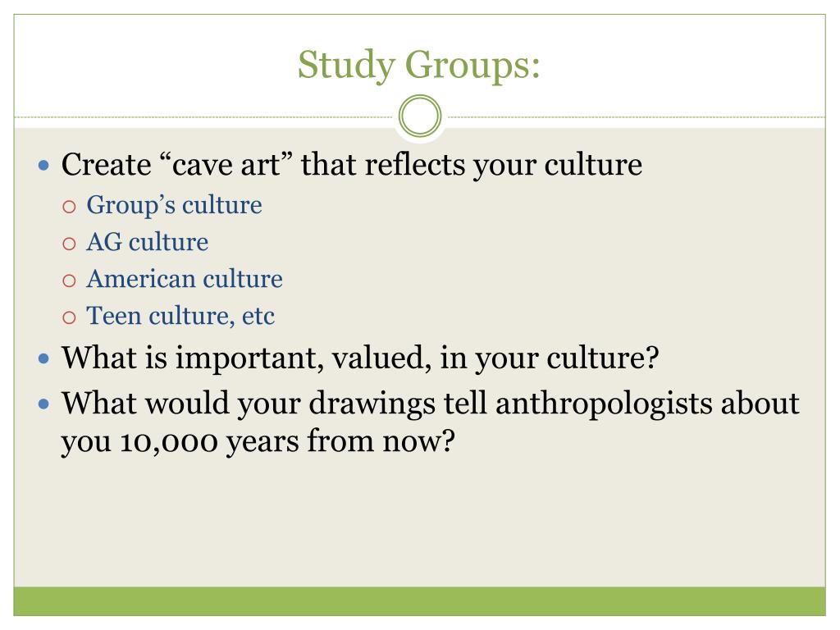Click the red ring bullet beside 'AG culture'
This screenshot has width=840, height=630.
(69, 244)
